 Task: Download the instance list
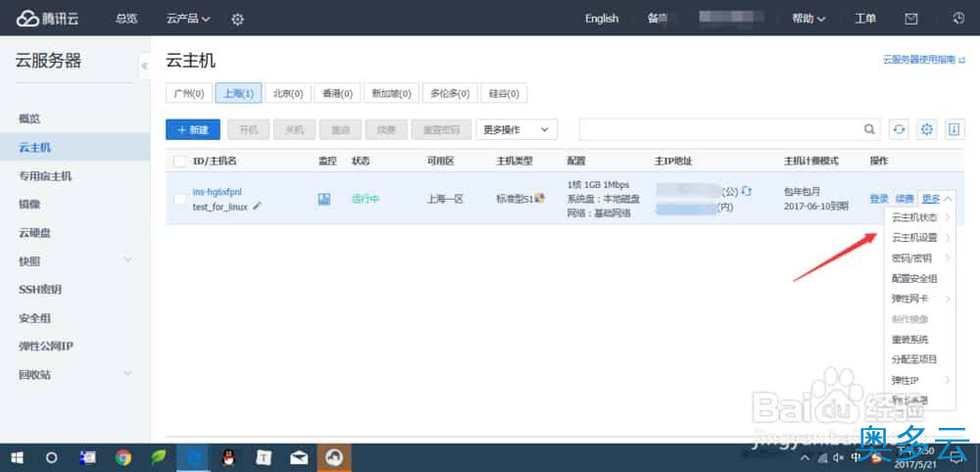tap(954, 129)
